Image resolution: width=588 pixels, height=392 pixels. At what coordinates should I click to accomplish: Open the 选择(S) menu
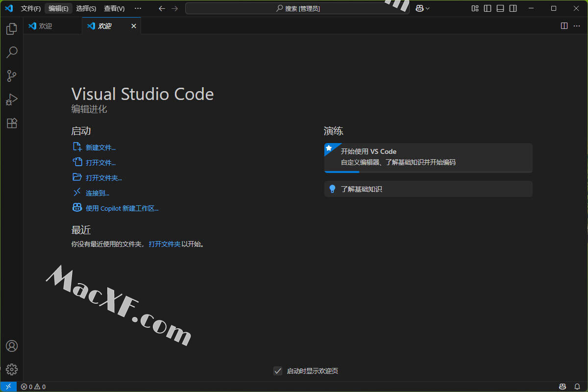86,8
